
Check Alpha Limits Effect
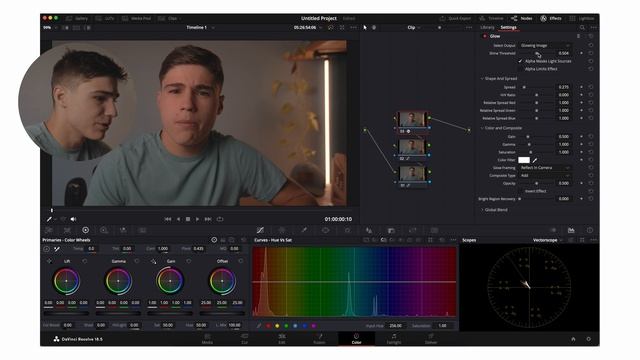pos(520,69)
